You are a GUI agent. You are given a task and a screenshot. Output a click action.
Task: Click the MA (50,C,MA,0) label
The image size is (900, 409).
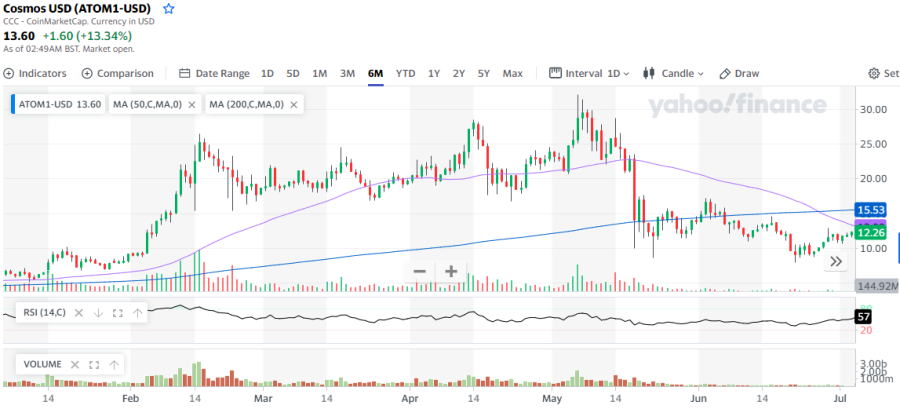147,104
